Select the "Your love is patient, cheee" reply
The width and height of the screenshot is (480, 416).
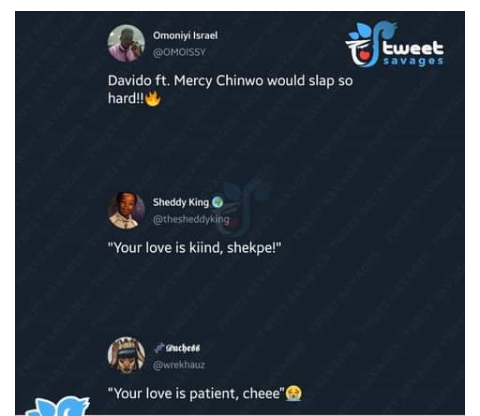click(205, 394)
